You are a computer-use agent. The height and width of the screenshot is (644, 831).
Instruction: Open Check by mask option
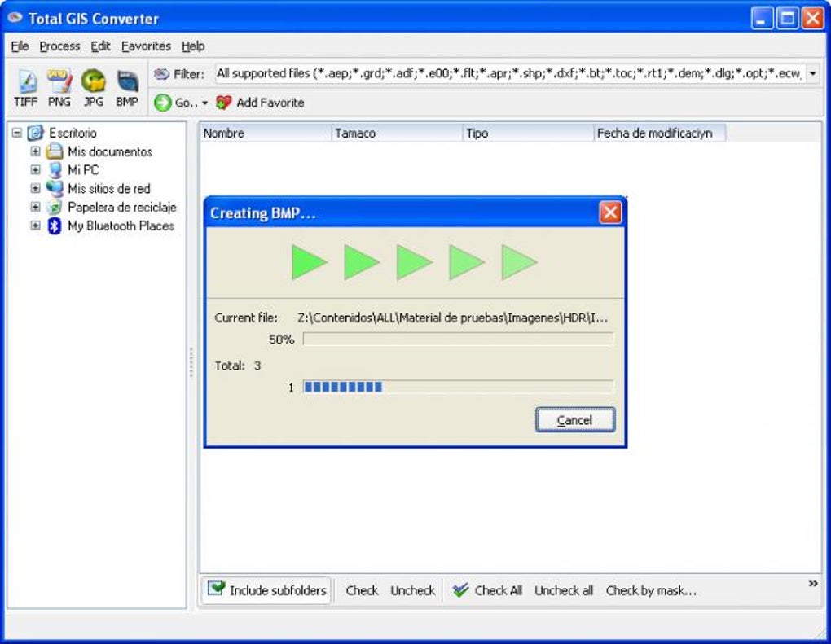point(651,590)
